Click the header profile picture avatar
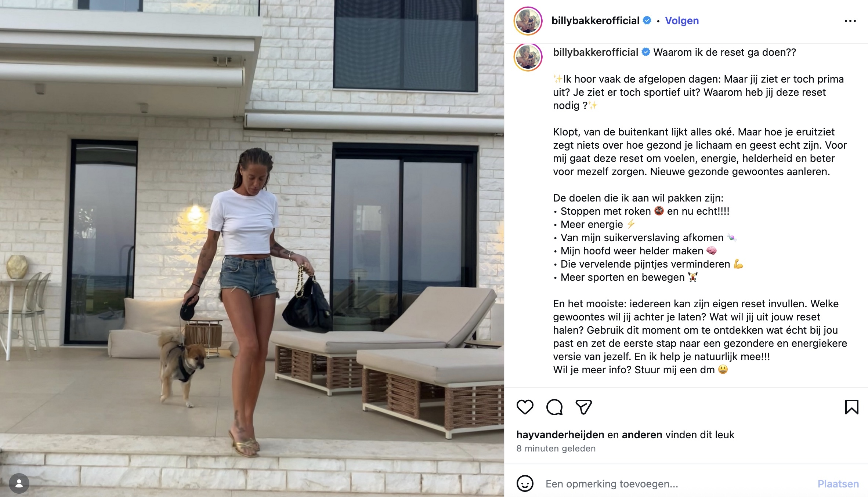The width and height of the screenshot is (868, 497). pos(528,21)
